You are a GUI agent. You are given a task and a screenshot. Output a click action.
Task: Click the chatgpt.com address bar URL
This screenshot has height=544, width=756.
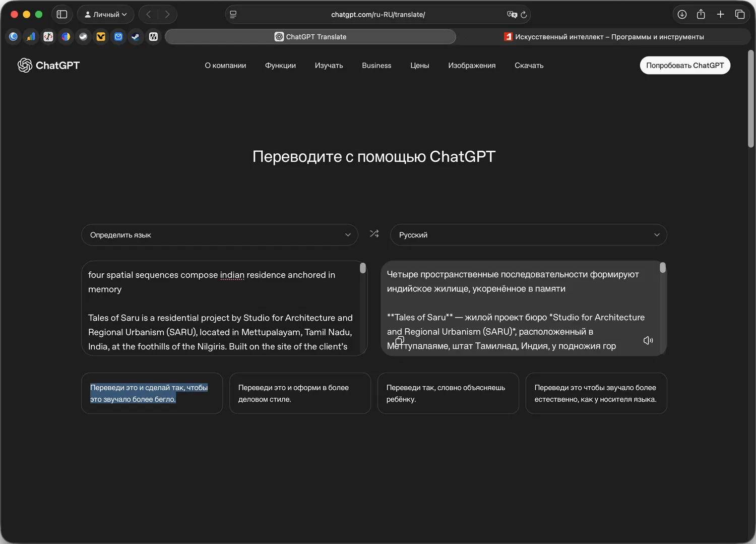coord(378,15)
